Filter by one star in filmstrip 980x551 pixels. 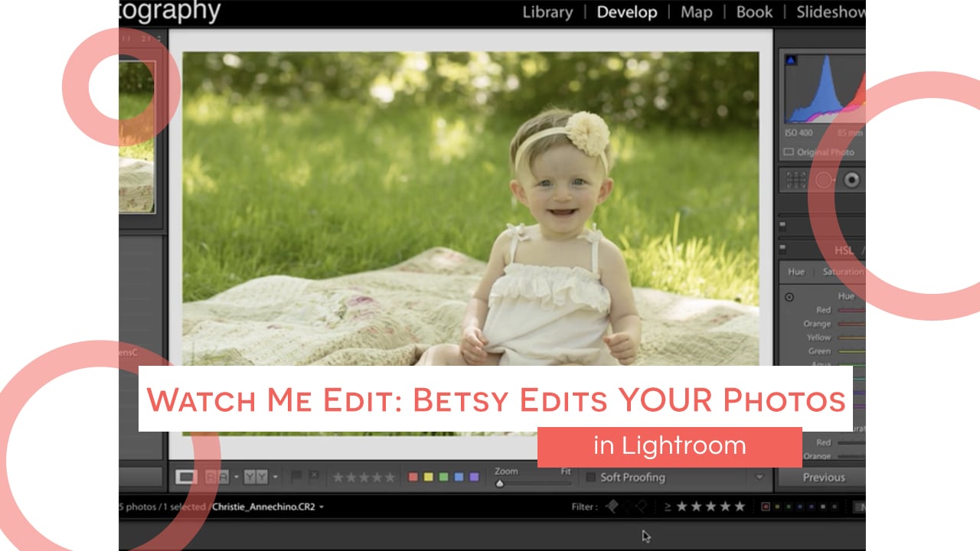681,507
